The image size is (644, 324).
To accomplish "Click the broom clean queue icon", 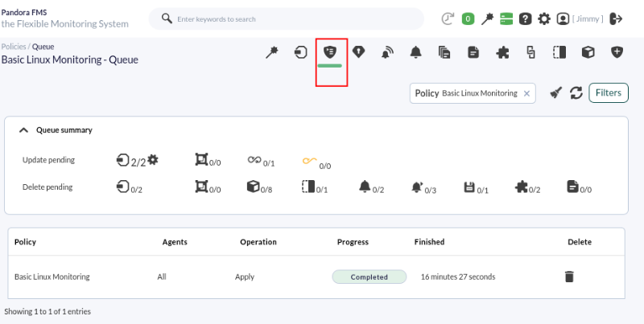I will (556, 93).
